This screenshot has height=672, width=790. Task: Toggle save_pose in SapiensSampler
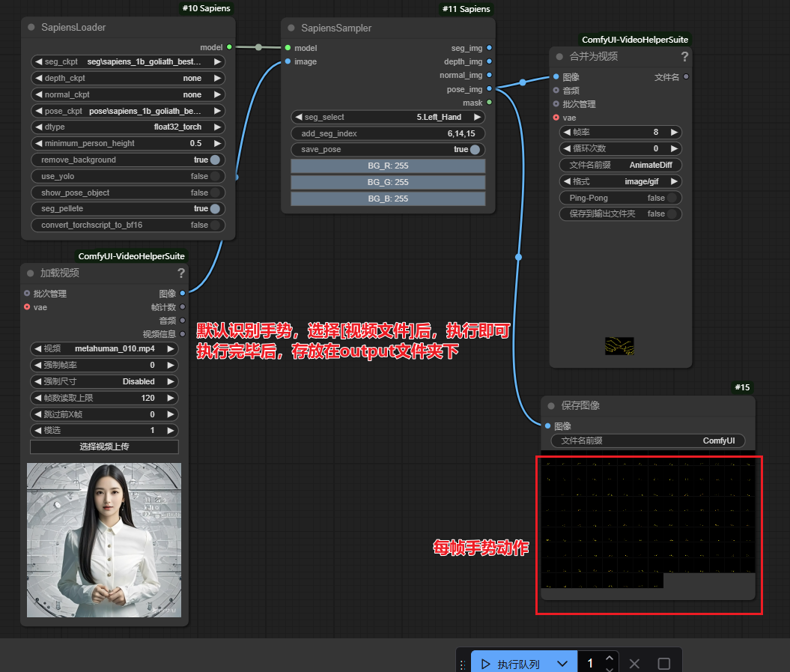(x=475, y=150)
